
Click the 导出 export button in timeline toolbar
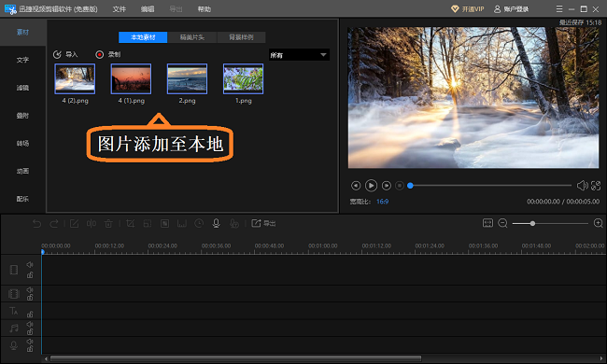(263, 223)
